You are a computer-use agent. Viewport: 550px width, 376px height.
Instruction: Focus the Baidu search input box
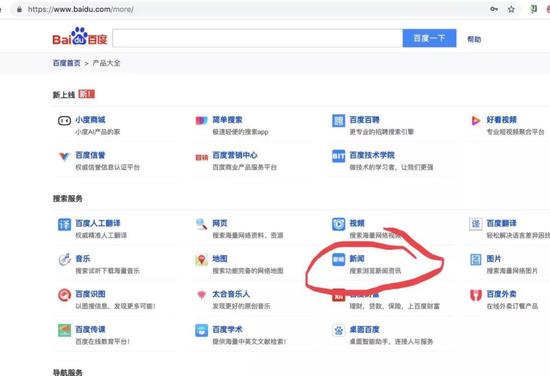pyautogui.click(x=257, y=38)
